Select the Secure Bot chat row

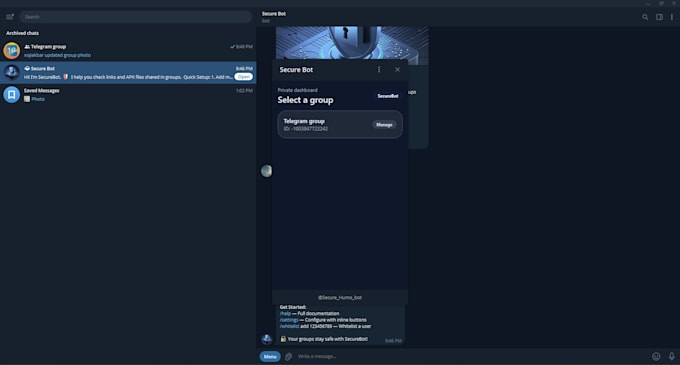point(128,72)
